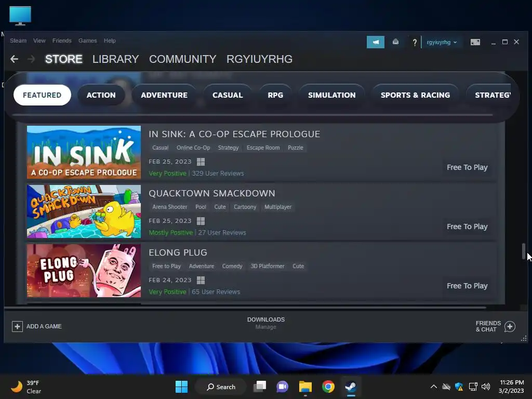The height and width of the screenshot is (399, 532).
Task: Select the ACTION category pill
Action: tap(101, 95)
